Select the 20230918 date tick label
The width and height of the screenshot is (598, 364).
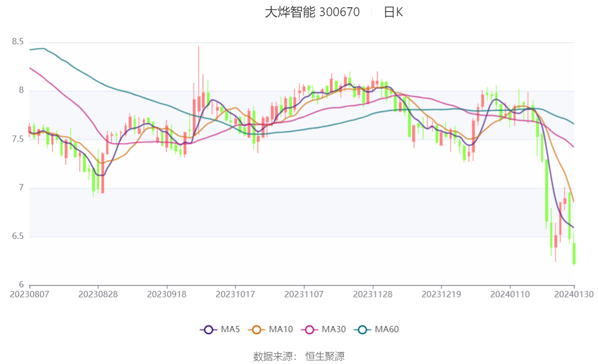167,294
